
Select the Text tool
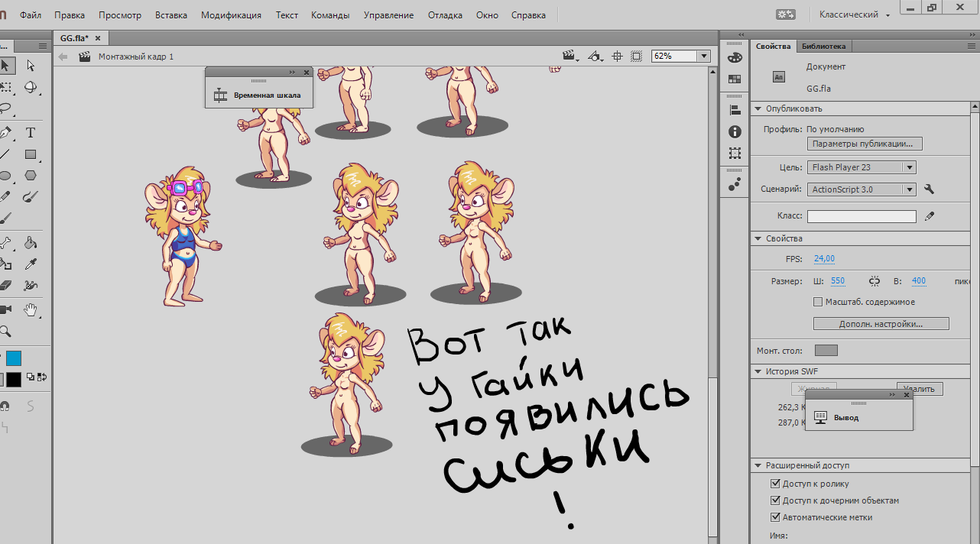point(31,132)
